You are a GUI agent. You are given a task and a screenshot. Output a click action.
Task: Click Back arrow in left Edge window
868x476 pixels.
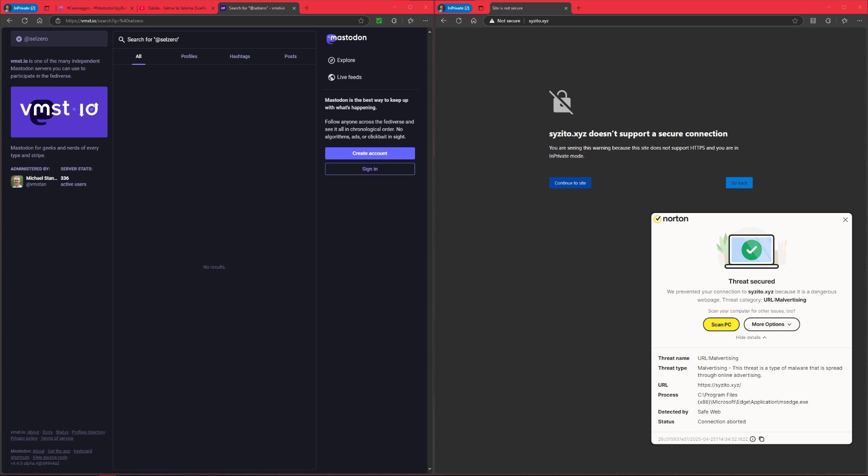click(x=9, y=21)
